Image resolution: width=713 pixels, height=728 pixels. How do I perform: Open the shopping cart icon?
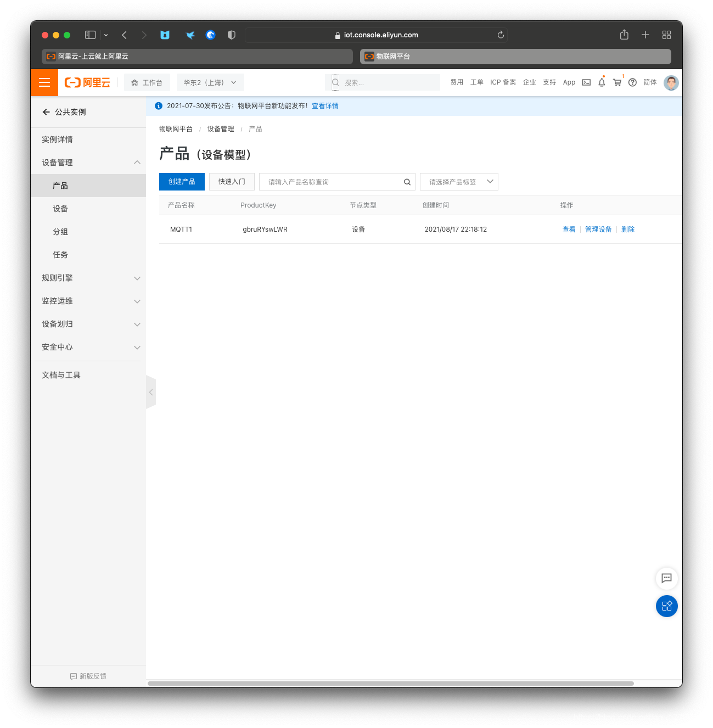point(617,82)
